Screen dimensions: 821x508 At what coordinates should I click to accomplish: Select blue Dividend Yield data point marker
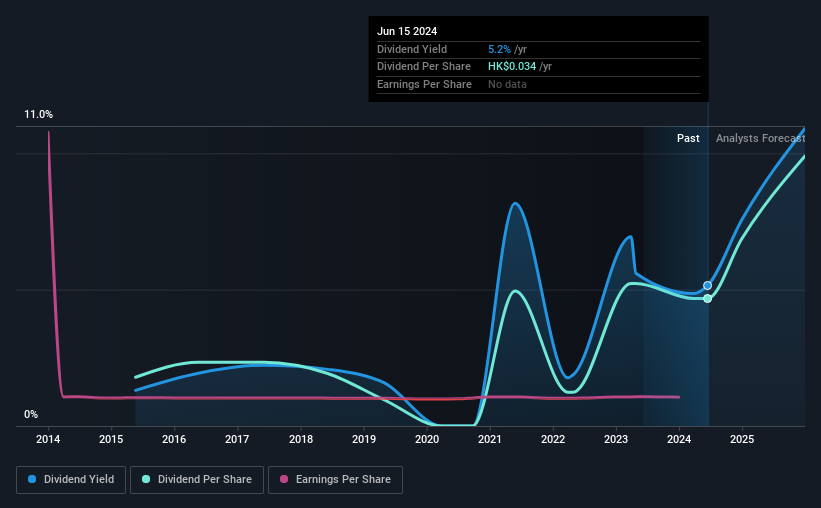pos(707,285)
